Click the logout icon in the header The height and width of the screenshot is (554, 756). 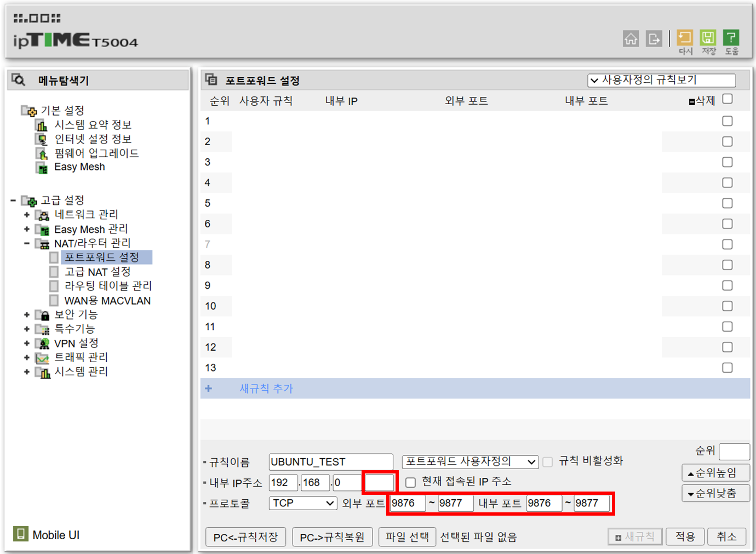coord(654,39)
